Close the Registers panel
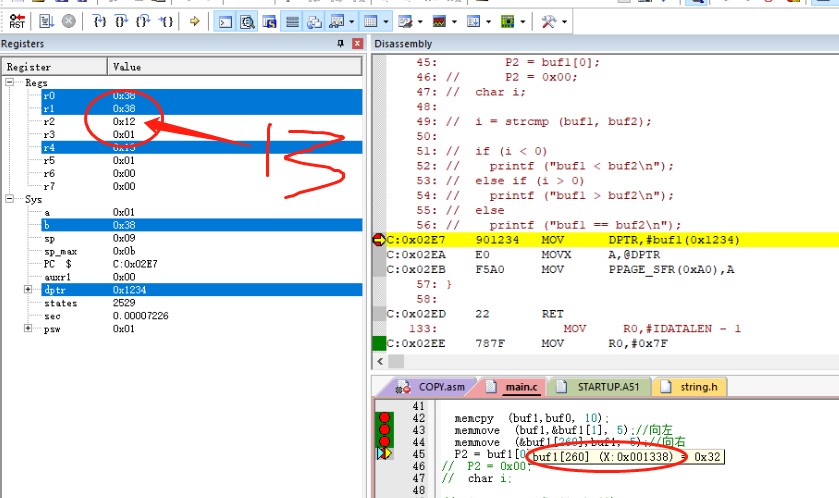Viewport: 839px width, 498px height. coord(357,44)
